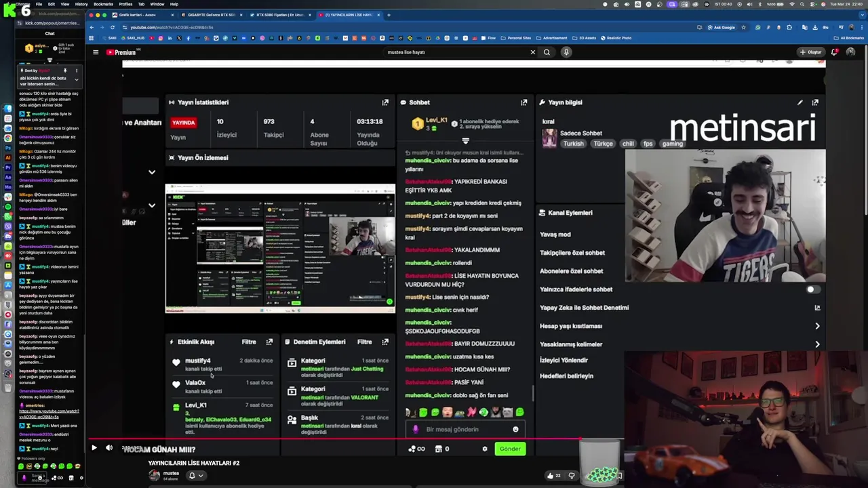The width and height of the screenshot is (868, 488).
Task: Open the Profiles menu in menu bar
Action: (125, 4)
